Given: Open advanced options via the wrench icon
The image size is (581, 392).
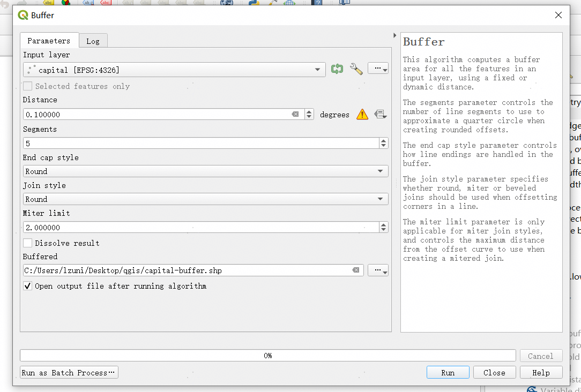Looking at the screenshot, I should 356,69.
